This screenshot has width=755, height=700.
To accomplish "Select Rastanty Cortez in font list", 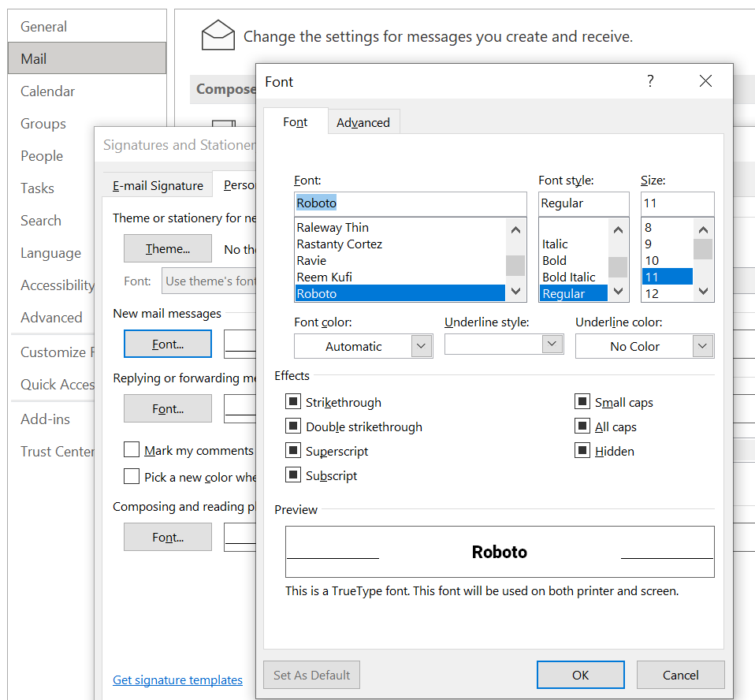I will point(400,244).
